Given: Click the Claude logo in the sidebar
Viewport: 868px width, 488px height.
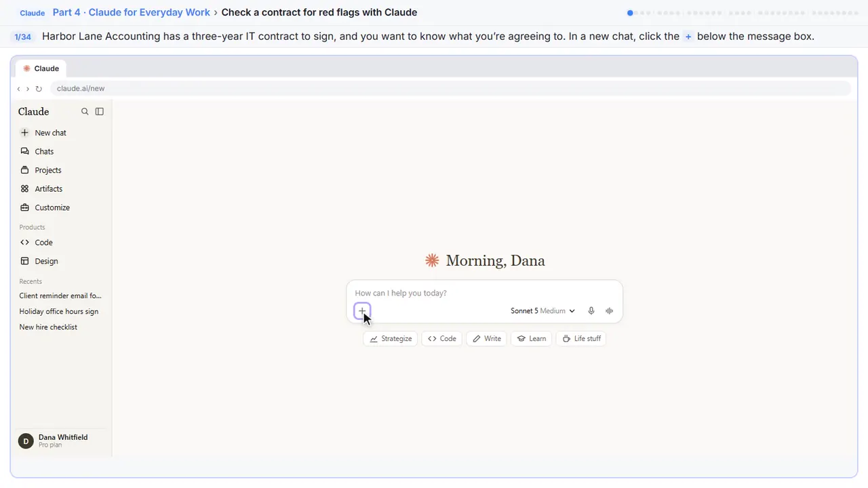Looking at the screenshot, I should tap(34, 112).
